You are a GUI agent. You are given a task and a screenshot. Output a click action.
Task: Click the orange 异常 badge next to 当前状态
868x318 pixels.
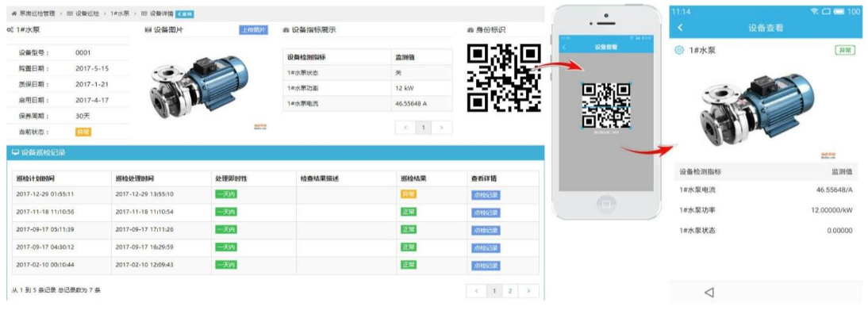coord(83,132)
